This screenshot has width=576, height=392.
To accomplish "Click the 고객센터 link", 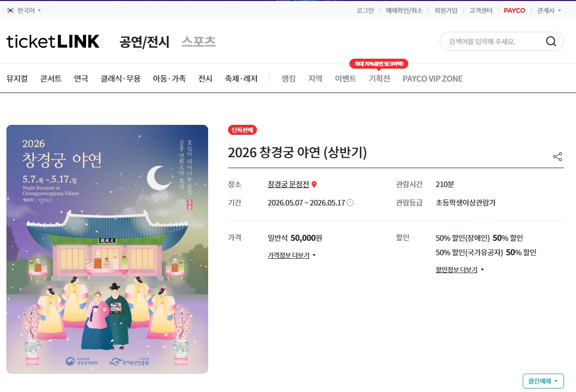I will 480,10.
